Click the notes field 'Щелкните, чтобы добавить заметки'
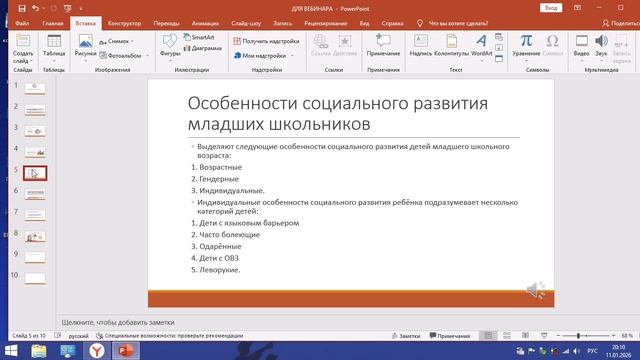Screen dimensions: 640x360 pos(118,322)
